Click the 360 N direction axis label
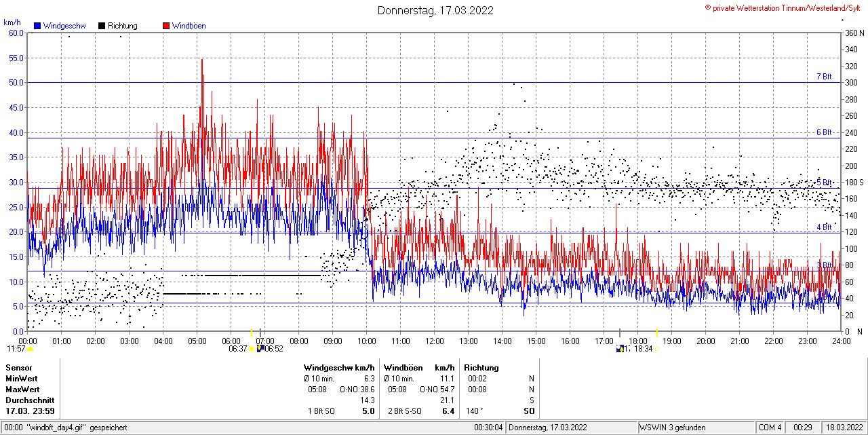The width and height of the screenshot is (868, 435). (854, 33)
